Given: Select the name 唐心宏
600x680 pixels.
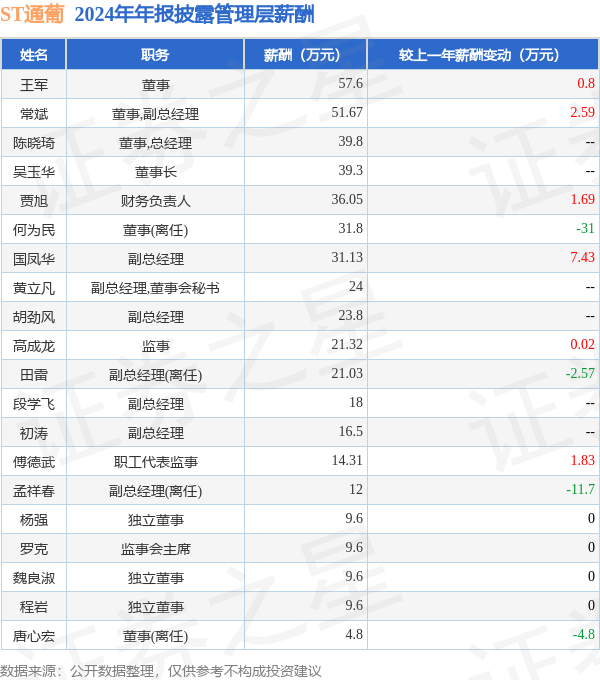Looking at the screenshot, I should click(34, 636).
